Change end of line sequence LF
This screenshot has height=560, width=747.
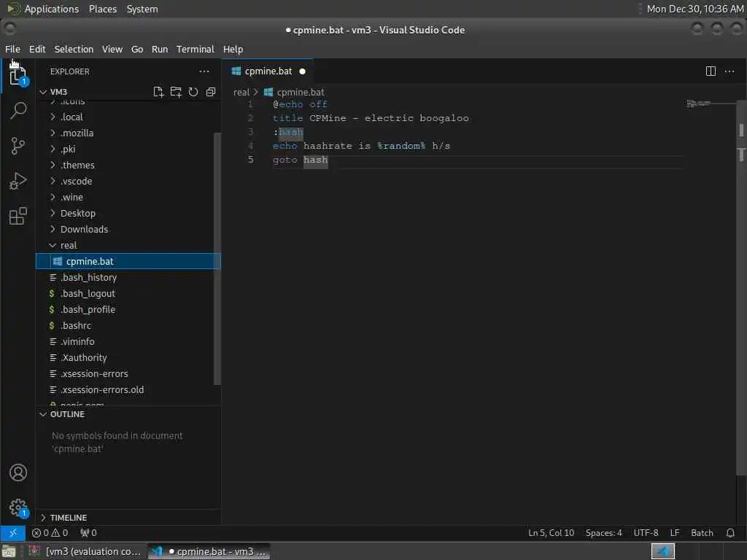pos(675,533)
